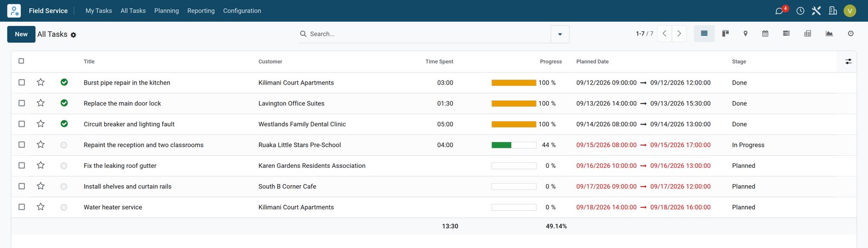The width and height of the screenshot is (868, 248).
Task: Open optional columns settings icon
Action: pos(848,62)
